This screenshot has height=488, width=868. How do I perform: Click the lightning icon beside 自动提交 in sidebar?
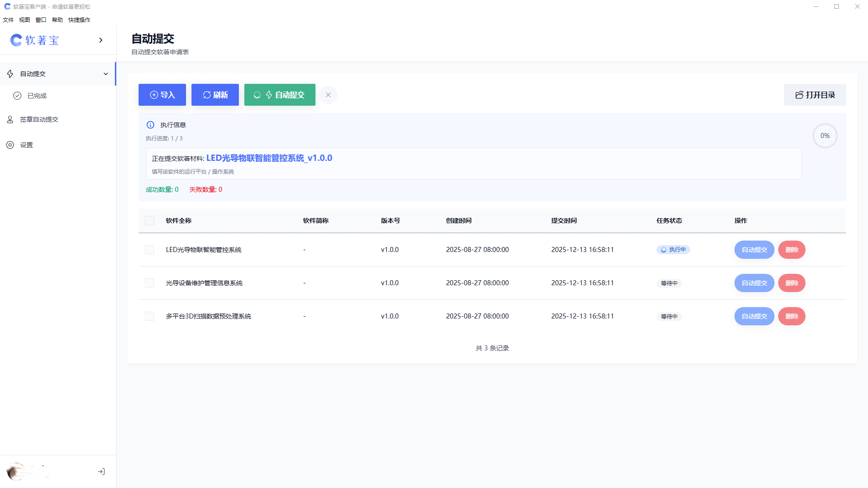pyautogui.click(x=10, y=74)
